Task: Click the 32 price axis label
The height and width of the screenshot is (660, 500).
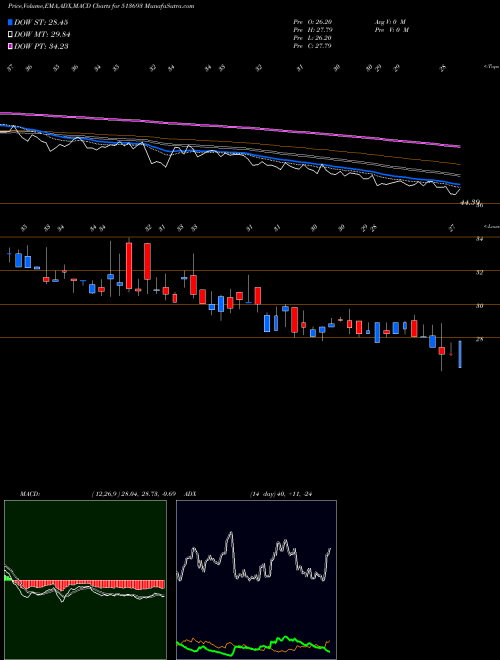Action: (x=479, y=273)
